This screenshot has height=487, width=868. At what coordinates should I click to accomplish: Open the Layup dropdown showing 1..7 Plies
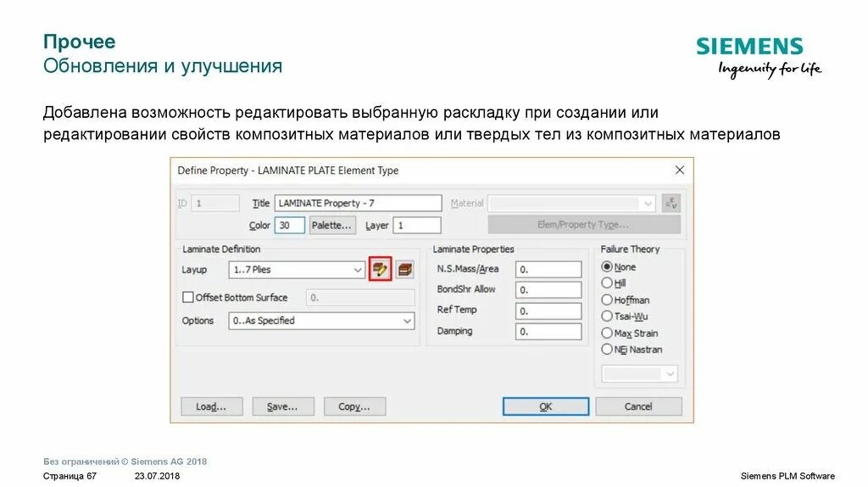pyautogui.click(x=296, y=270)
